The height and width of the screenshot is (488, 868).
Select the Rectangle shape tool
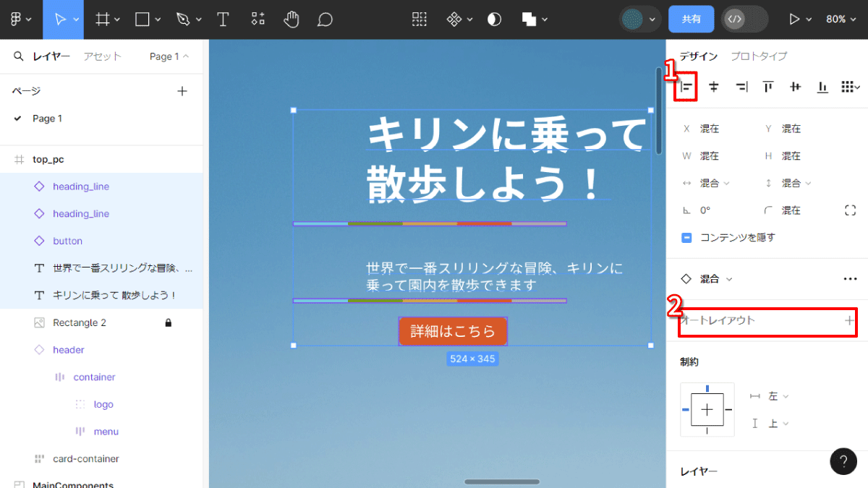pos(142,20)
